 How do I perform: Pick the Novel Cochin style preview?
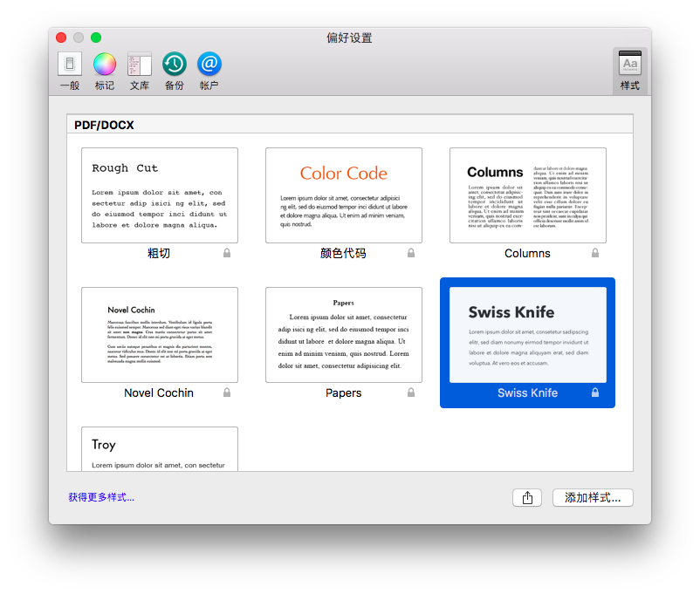[x=160, y=335]
